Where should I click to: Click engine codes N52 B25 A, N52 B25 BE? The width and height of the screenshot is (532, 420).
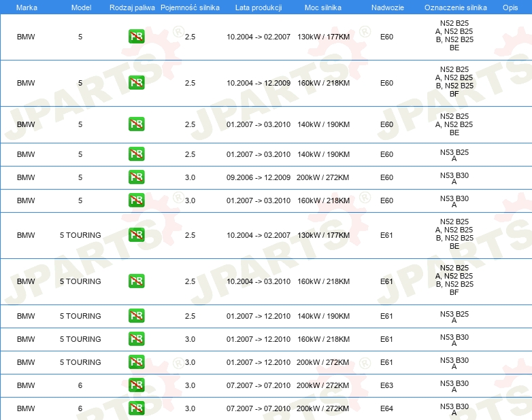point(454,124)
